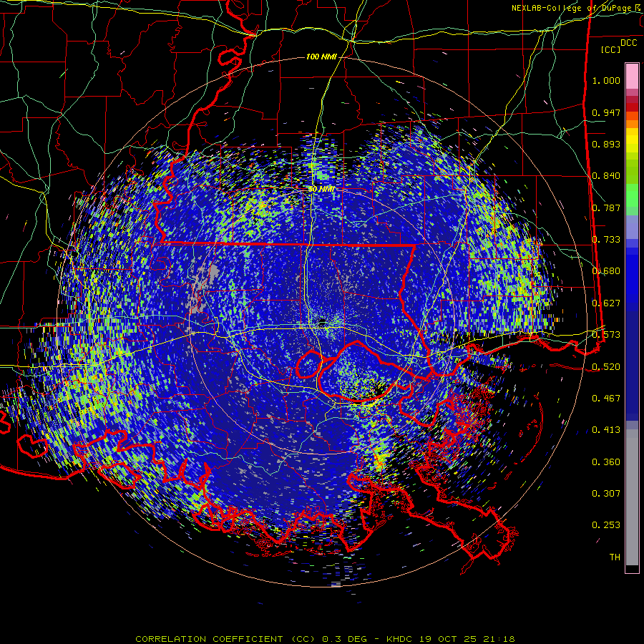Pick the pink segment of the color bar
Image resolution: width=644 pixels, height=644 pixels.
(632, 76)
